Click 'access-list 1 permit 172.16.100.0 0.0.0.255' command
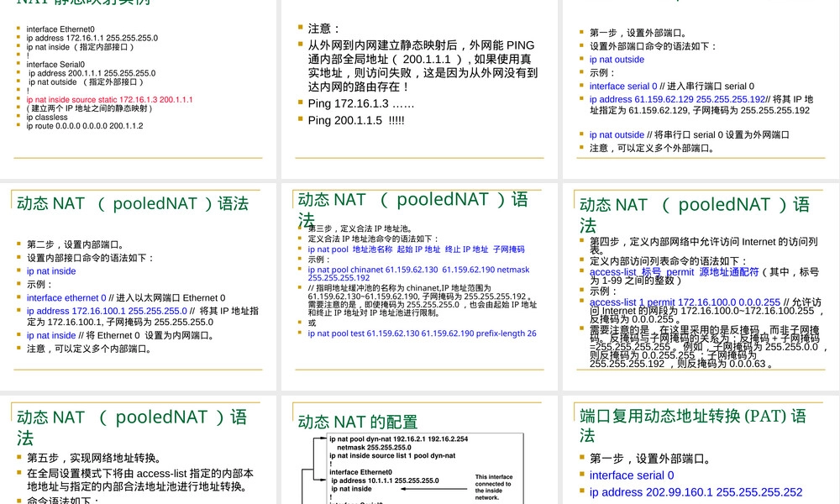The width and height of the screenshot is (840, 504). (685, 302)
